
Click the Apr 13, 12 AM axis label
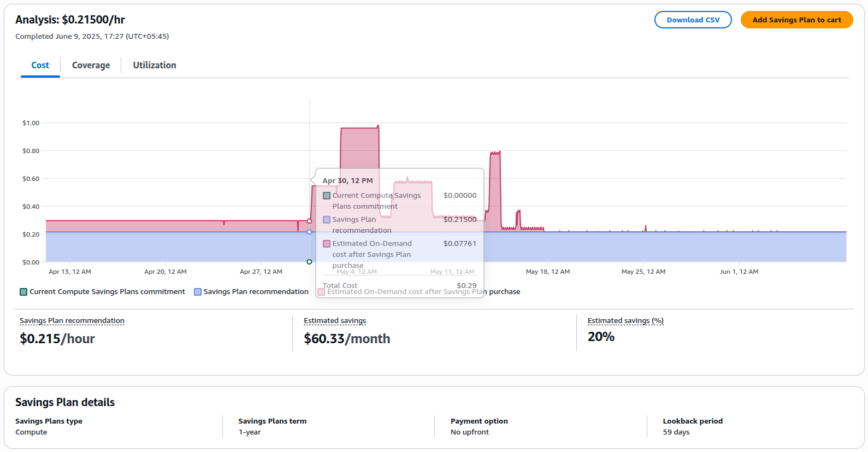(70, 272)
